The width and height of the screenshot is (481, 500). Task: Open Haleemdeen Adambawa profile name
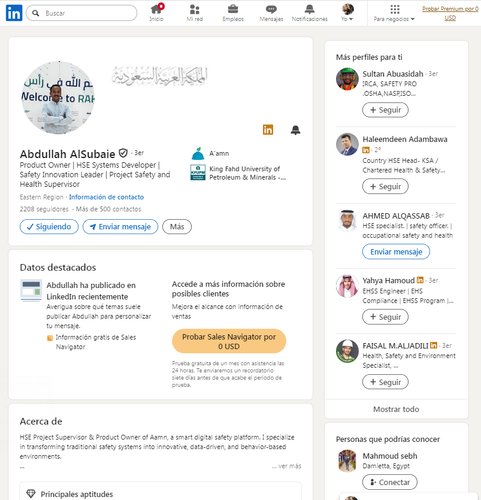[405, 139]
